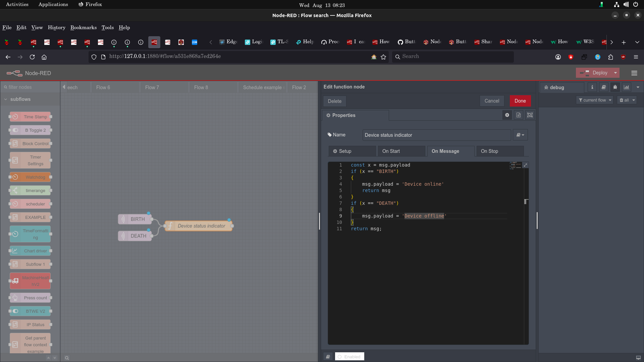Open node appearance settings icon
The height and width of the screenshot is (362, 644).
click(530, 115)
